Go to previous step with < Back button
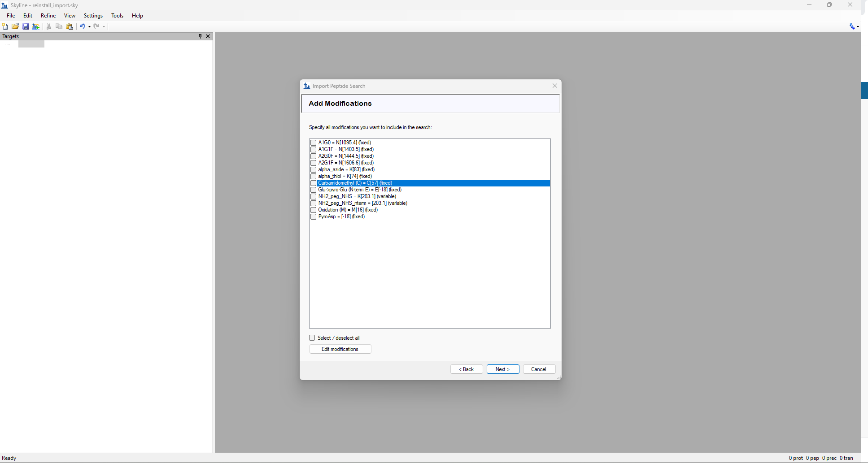 (x=467, y=369)
